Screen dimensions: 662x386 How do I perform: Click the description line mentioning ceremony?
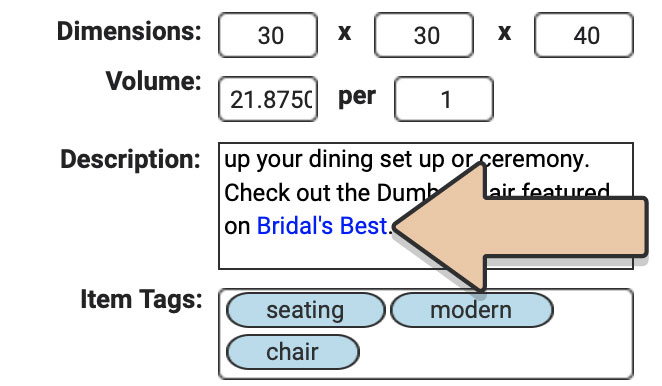tap(407, 160)
